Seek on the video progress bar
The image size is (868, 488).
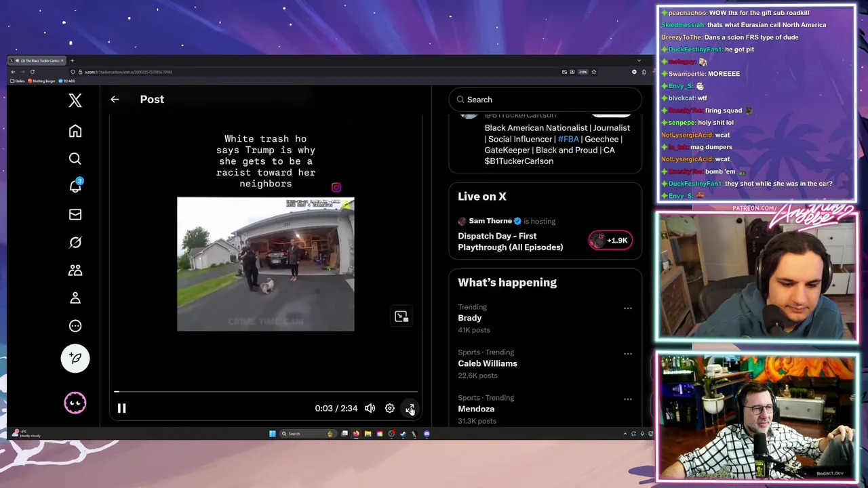(266, 392)
